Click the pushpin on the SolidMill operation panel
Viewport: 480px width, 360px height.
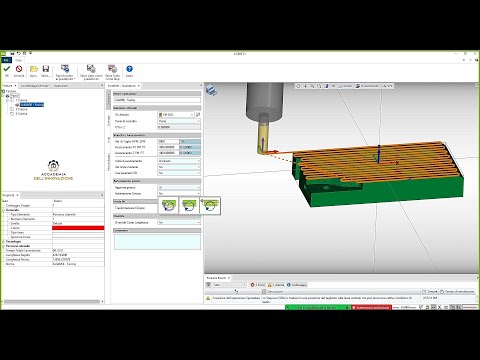click(x=201, y=86)
